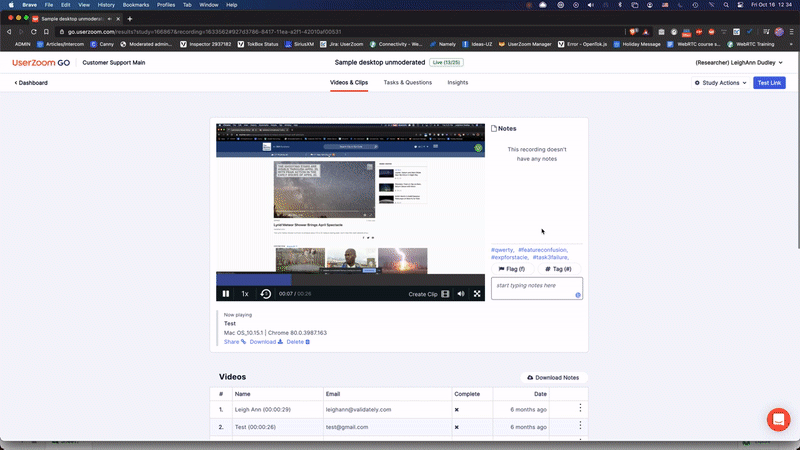This screenshot has height=450, width=800.
Task: Click the Live (13/25) status badge
Action: tap(446, 63)
